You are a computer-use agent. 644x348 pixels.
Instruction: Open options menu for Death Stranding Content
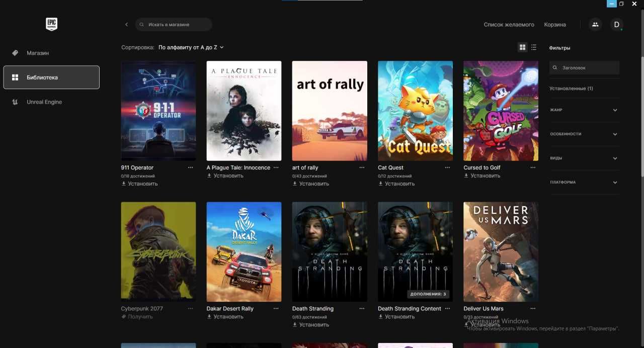447,308
